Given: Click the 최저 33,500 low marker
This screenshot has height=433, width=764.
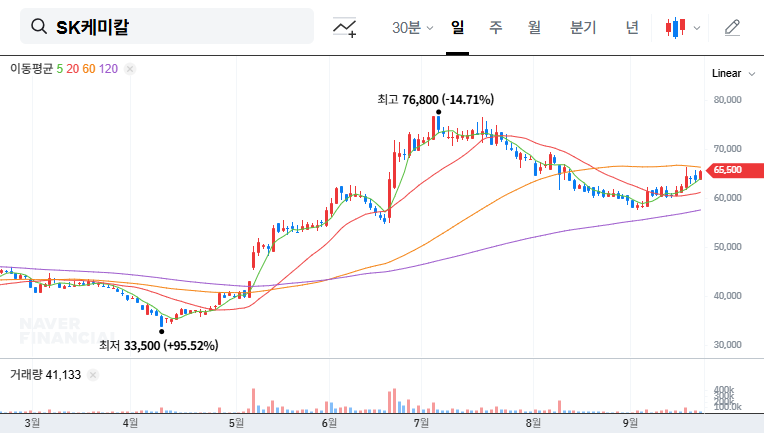Looking at the screenshot, I should pyautogui.click(x=158, y=346).
